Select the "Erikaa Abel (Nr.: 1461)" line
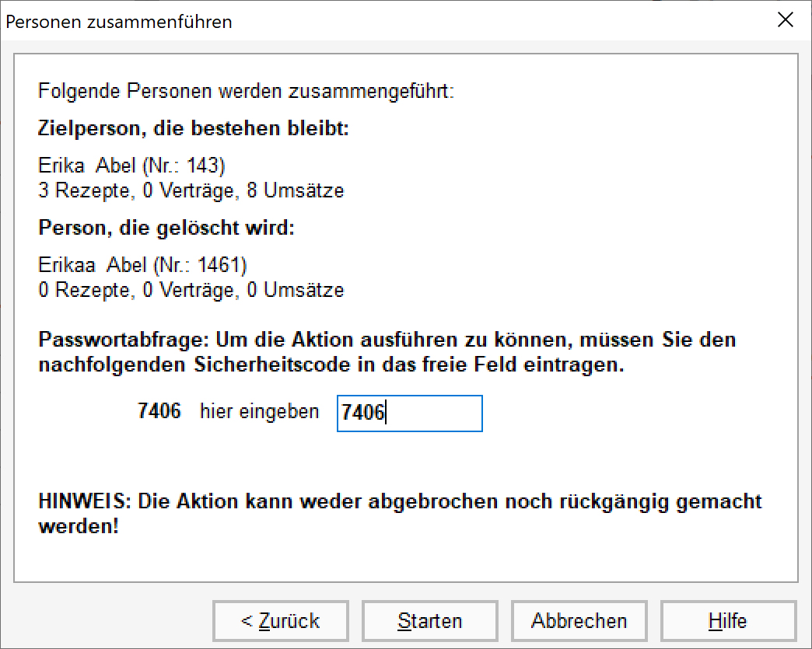812x649 pixels. click(142, 266)
